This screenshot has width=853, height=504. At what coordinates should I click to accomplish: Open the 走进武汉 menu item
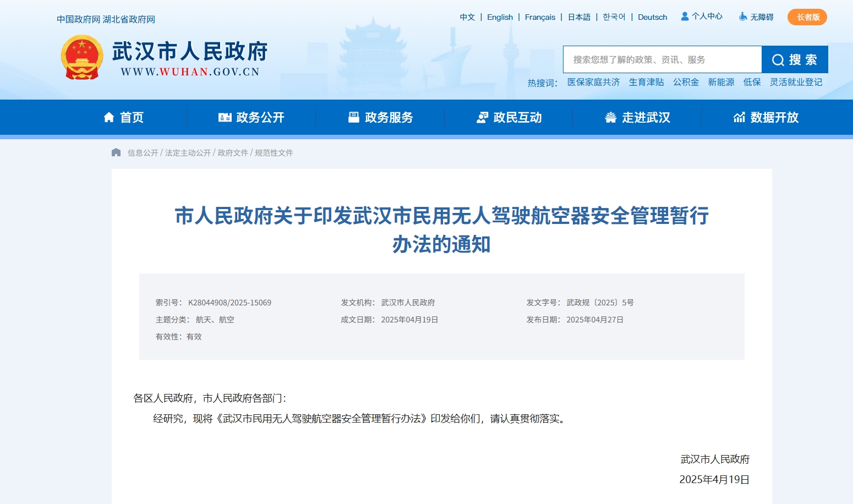pos(646,117)
